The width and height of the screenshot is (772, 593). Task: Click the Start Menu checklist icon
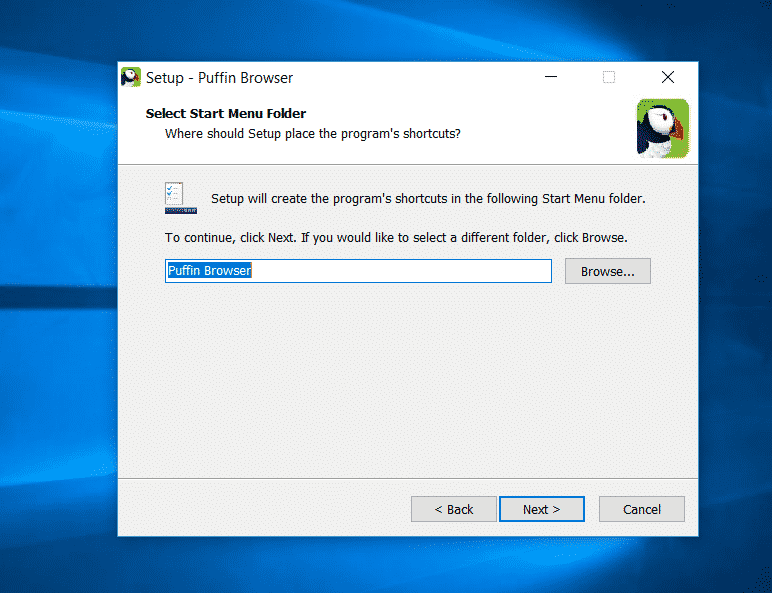point(180,197)
